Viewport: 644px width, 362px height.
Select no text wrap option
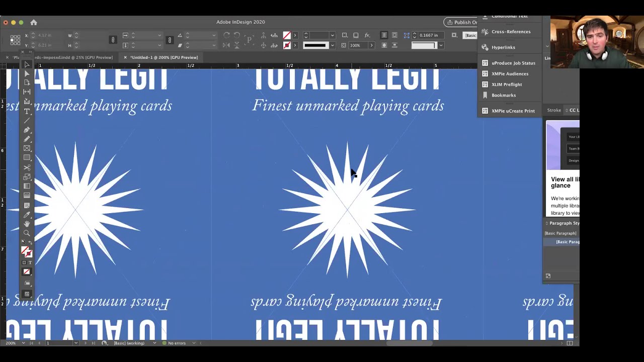click(x=384, y=35)
